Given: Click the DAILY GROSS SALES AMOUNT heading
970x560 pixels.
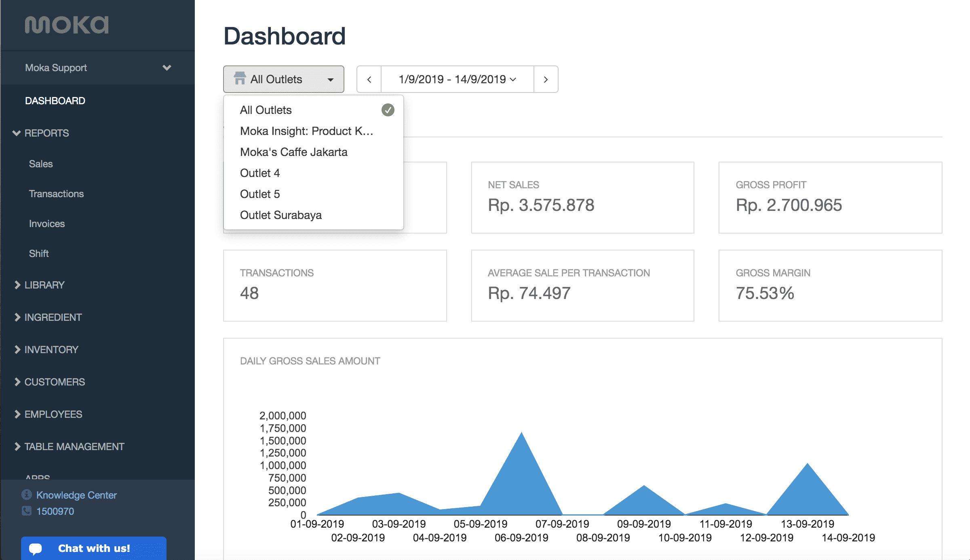Looking at the screenshot, I should (310, 361).
